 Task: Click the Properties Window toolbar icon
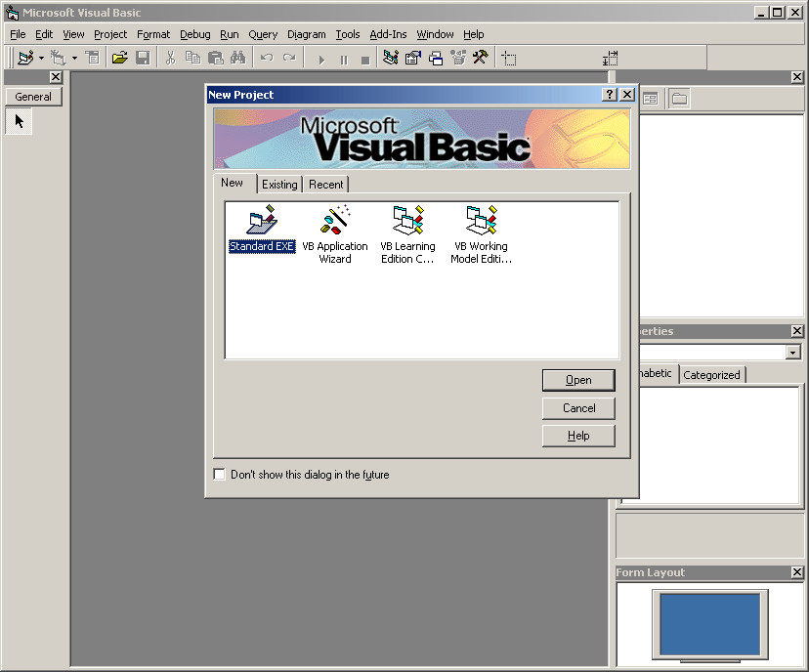point(413,58)
